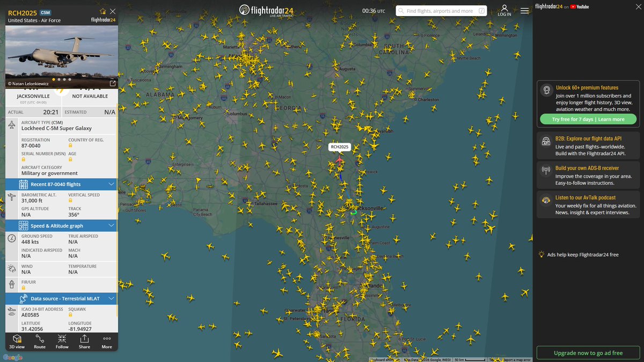Click the airplane aircraft type icon

coord(12,125)
